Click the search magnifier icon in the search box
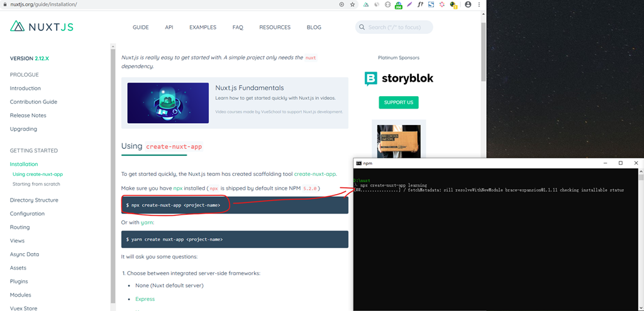Viewport: 644px width, 311px height. (x=362, y=27)
